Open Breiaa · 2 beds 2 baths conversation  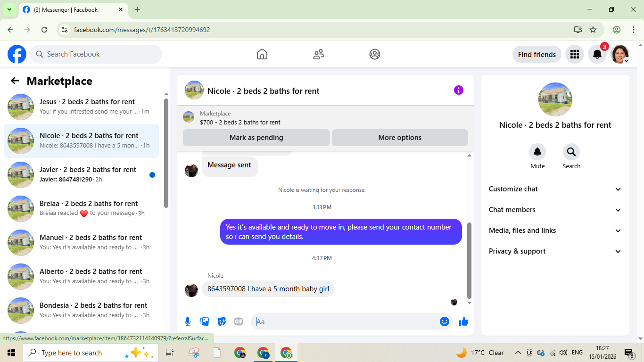point(81,209)
